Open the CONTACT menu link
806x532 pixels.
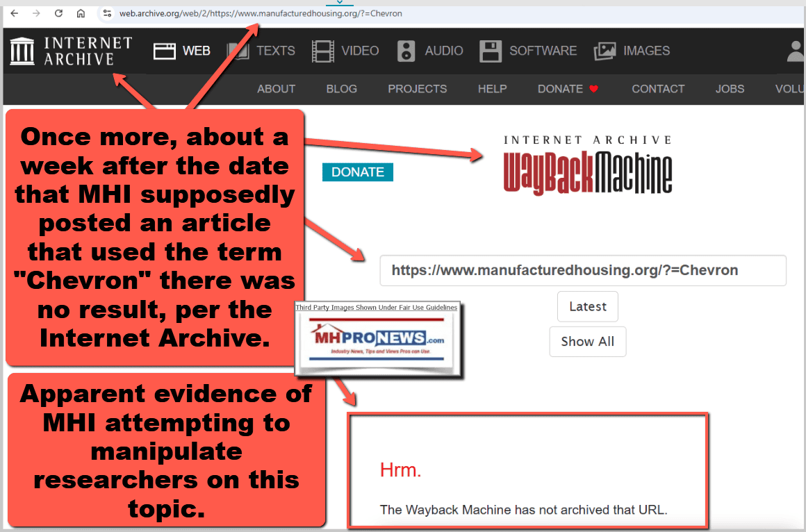click(x=658, y=89)
